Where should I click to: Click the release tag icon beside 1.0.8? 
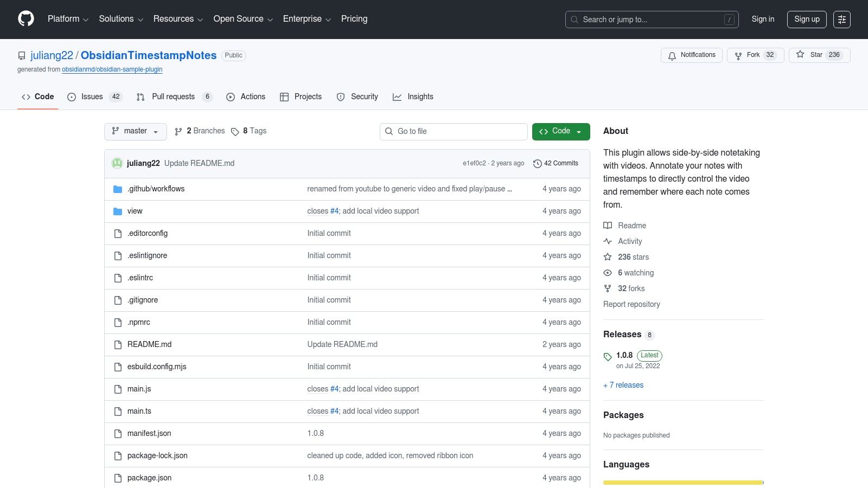[608, 356]
